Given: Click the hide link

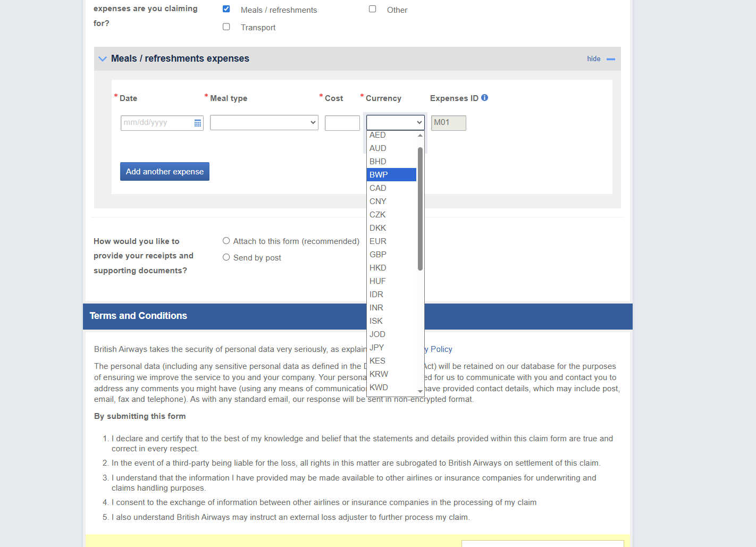Looking at the screenshot, I should [x=593, y=59].
